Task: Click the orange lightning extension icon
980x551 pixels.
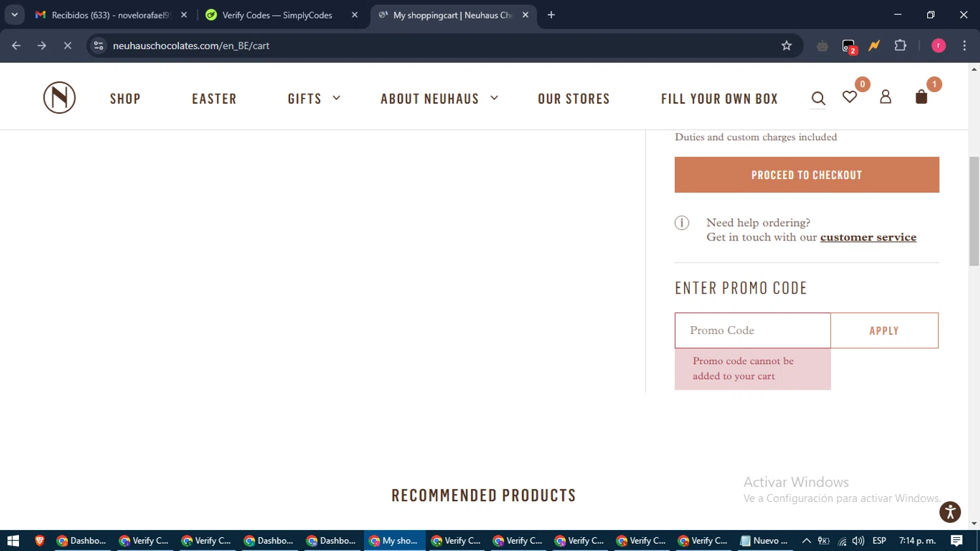Action: click(874, 46)
